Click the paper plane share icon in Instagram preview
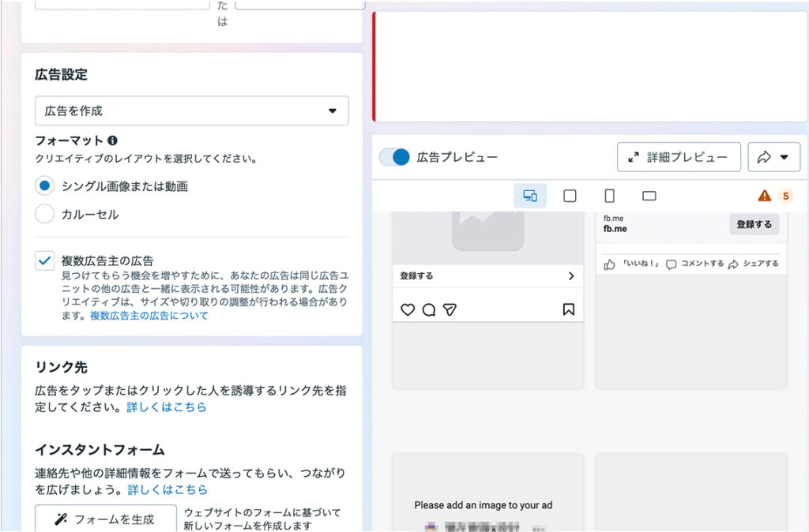The width and height of the screenshot is (809, 532). point(450,309)
